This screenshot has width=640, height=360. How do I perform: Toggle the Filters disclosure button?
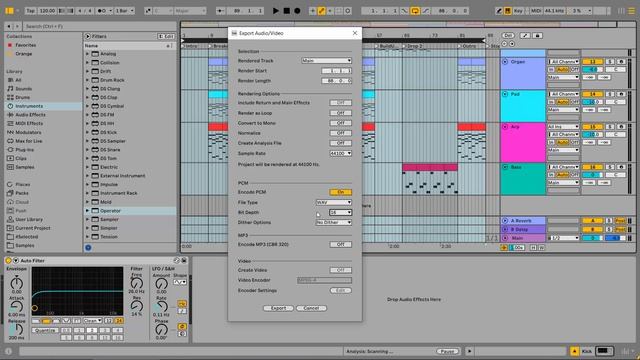88,36
